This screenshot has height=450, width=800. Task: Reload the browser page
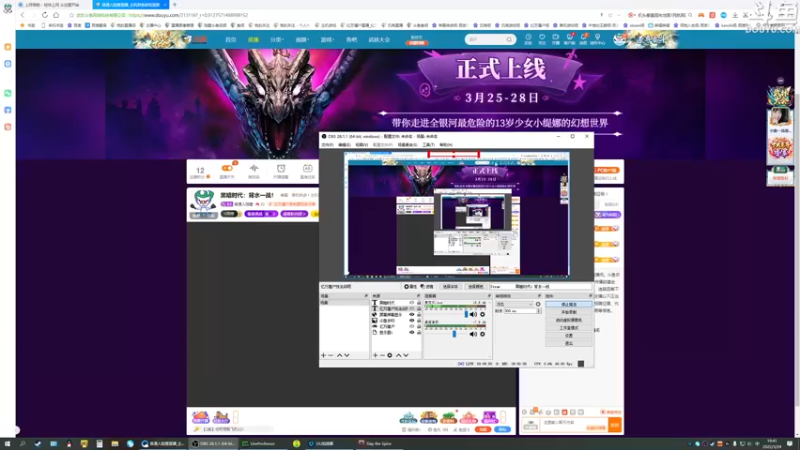[x=45, y=15]
